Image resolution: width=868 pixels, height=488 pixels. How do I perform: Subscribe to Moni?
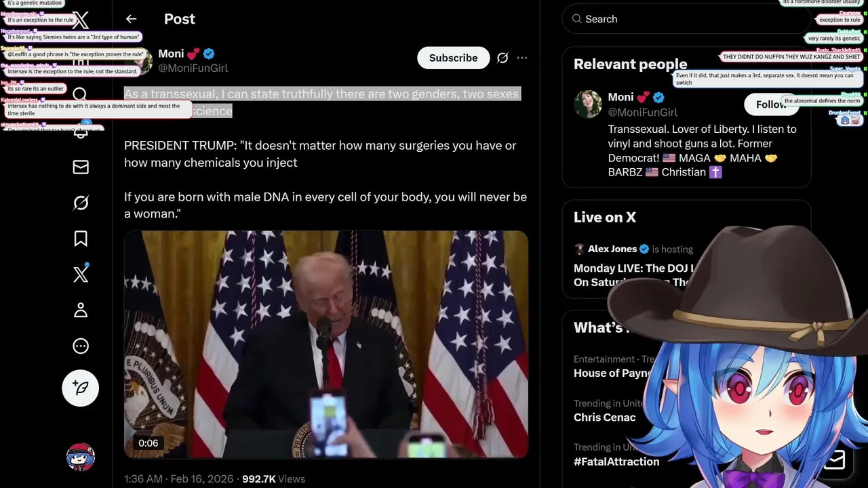click(453, 58)
